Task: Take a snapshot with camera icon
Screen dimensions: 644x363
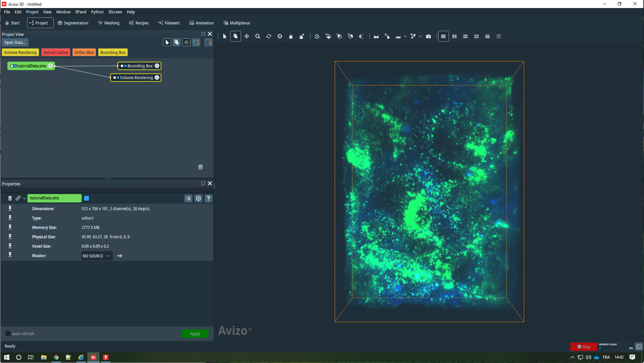Action: click(x=428, y=36)
